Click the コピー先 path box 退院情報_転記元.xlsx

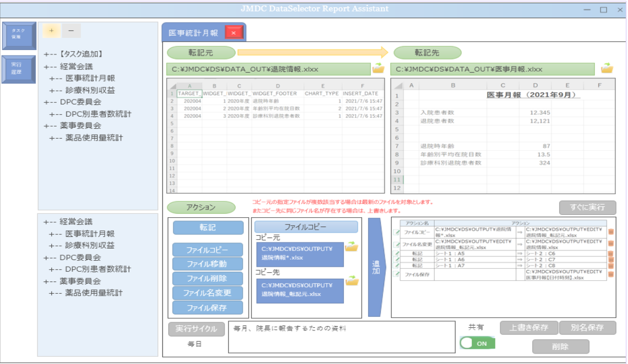[300, 290]
